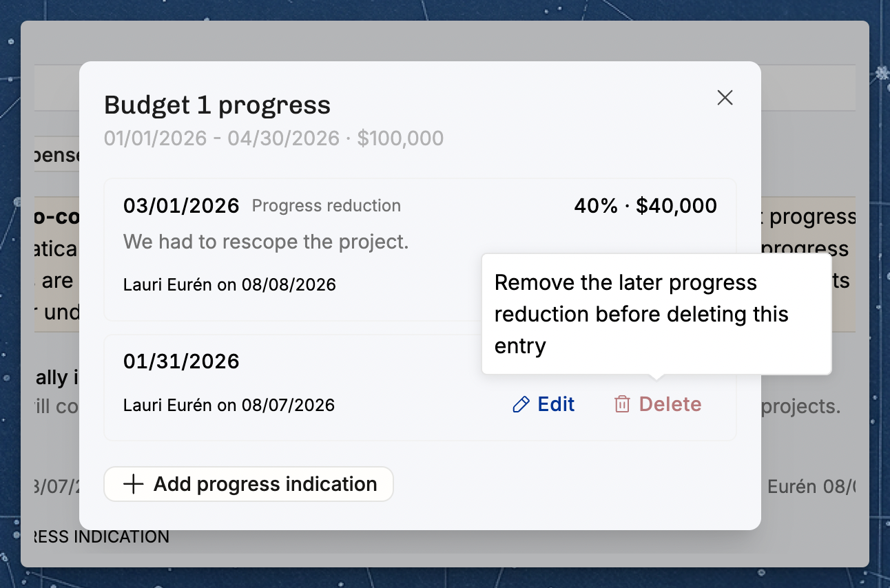
Task: Close the Budget 1 progress dialog
Action: click(x=725, y=98)
